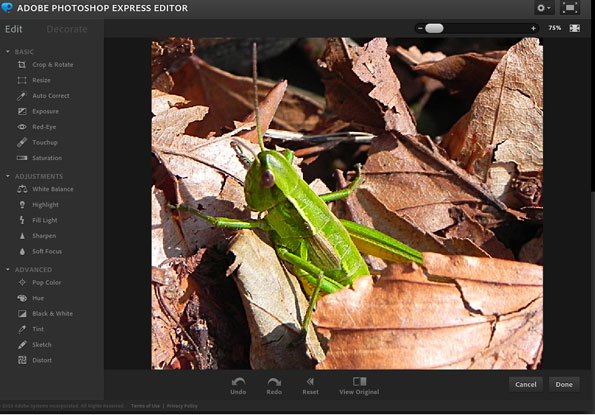Choose the Sketch pencil icon
Image resolution: width=595 pixels, height=415 pixels.
click(22, 345)
